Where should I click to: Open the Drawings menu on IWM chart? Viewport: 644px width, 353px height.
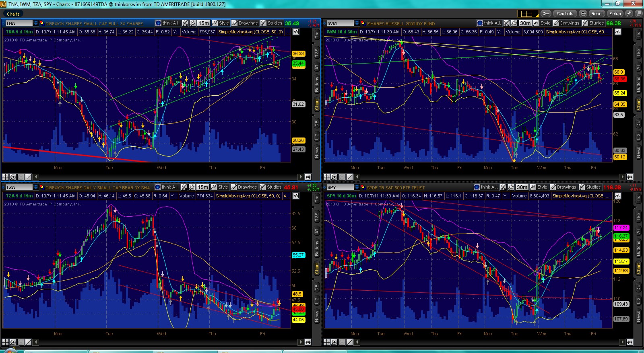(566, 23)
